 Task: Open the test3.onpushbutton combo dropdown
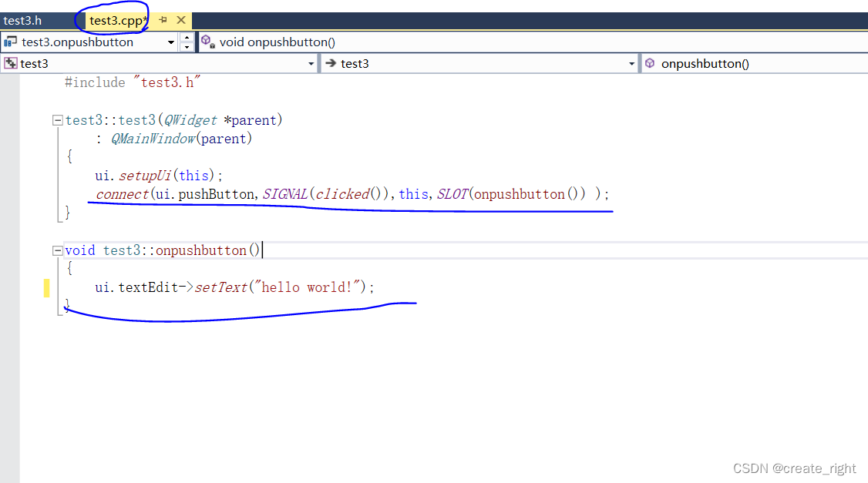pos(171,42)
